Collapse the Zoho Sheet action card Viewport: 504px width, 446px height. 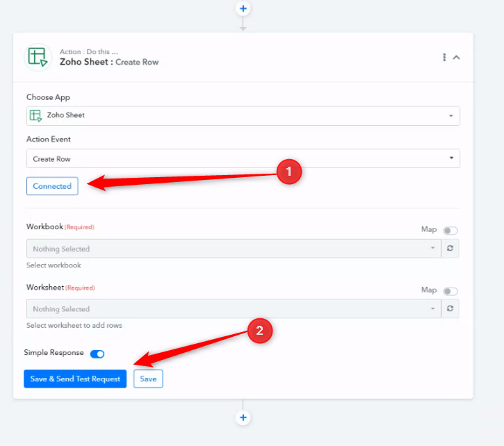[456, 58]
